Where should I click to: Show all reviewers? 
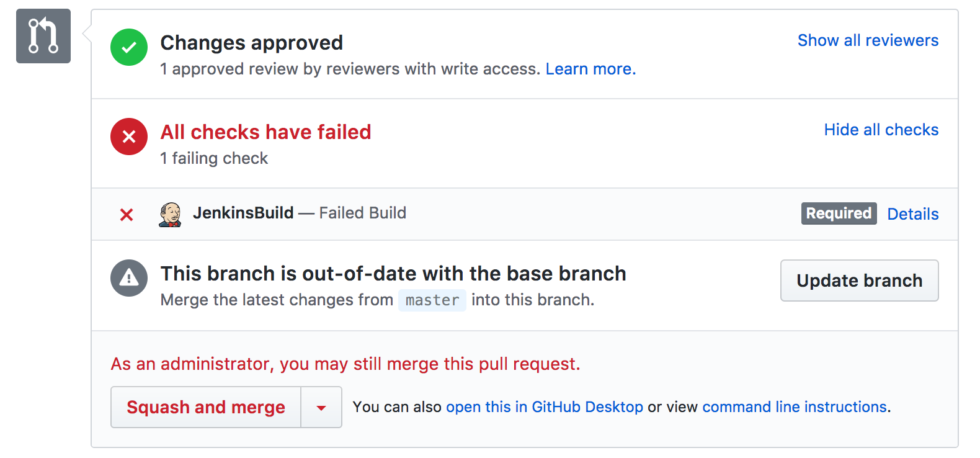(868, 40)
